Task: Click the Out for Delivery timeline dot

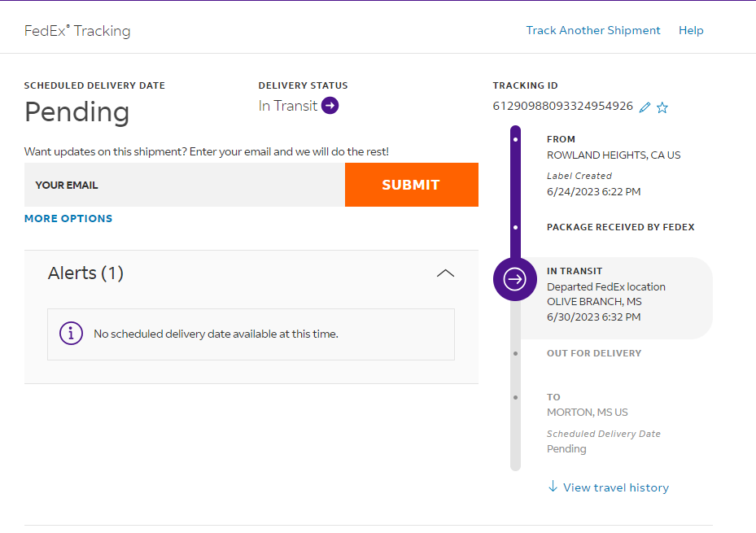Action: click(x=515, y=353)
